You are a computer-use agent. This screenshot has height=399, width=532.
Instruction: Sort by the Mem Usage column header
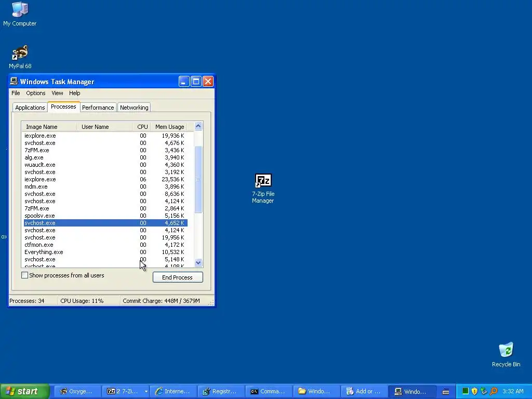coord(169,127)
